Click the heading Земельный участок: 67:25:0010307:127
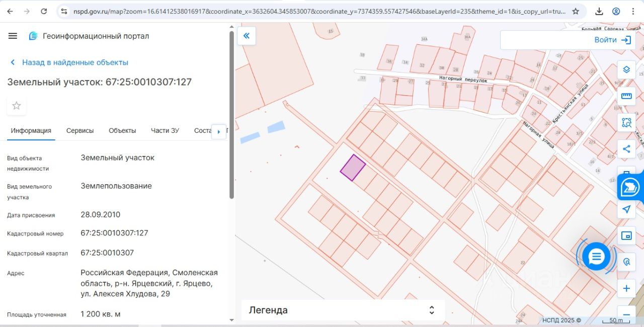The width and height of the screenshot is (644, 327). pos(100,82)
